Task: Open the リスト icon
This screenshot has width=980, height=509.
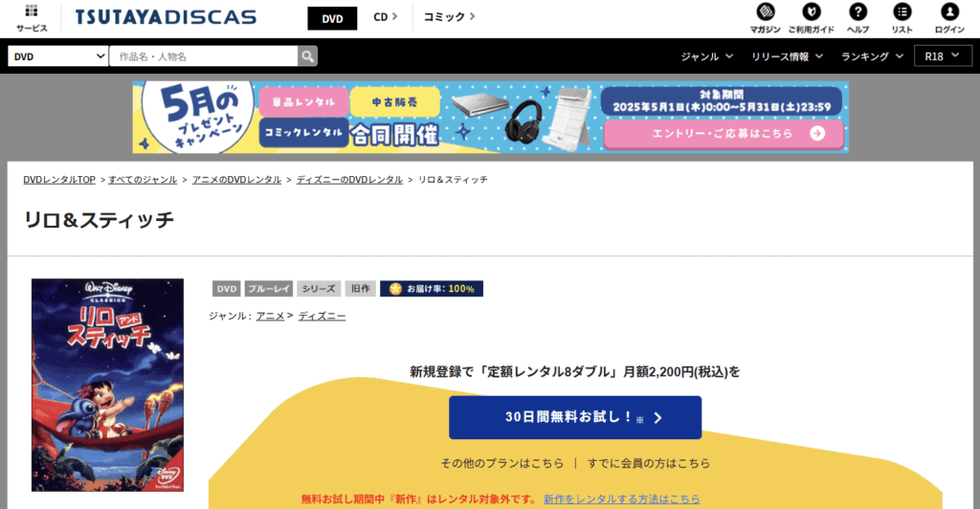Action: [902, 18]
